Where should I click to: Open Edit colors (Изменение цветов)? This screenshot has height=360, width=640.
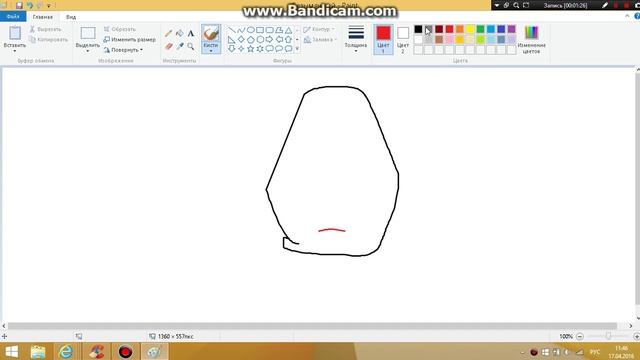tap(531, 40)
